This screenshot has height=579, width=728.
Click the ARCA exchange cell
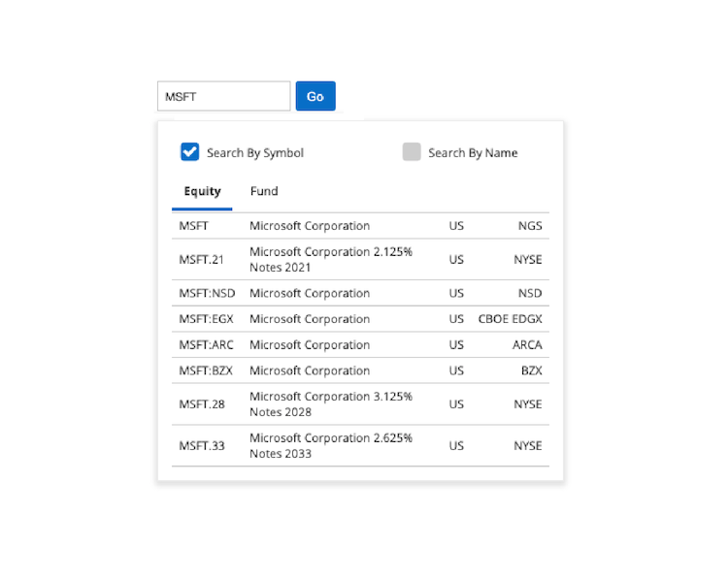point(527,345)
